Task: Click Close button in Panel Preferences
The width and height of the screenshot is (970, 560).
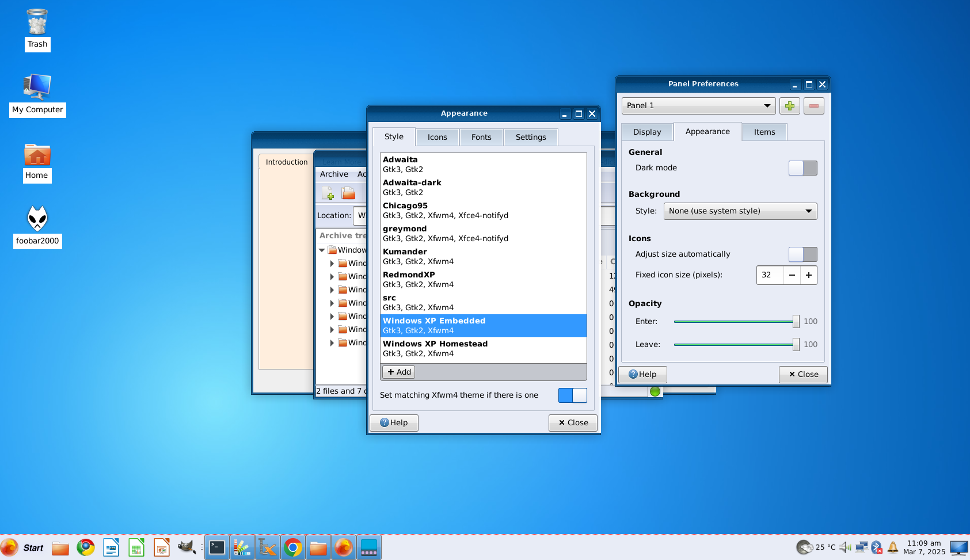Action: [x=803, y=375]
